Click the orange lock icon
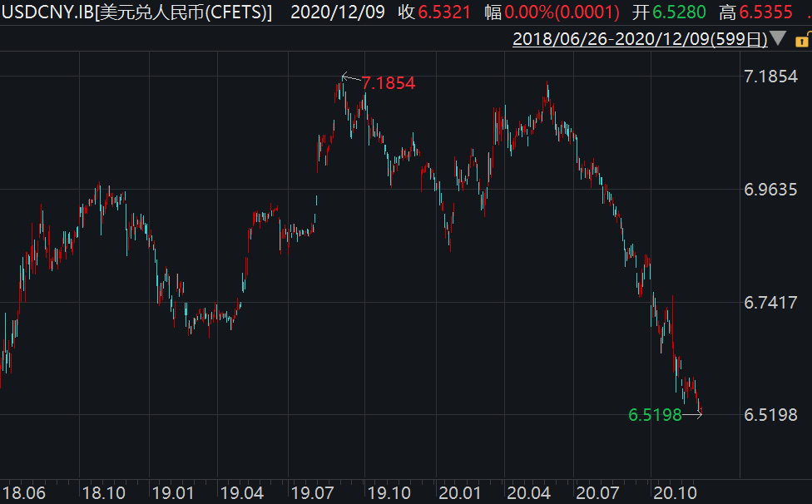Screen dimensions: 812x504 tap(803, 39)
